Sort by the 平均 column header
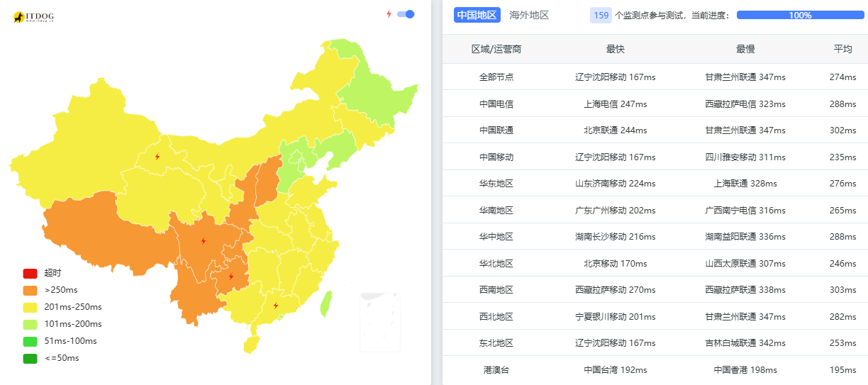868x385 pixels. (x=842, y=49)
